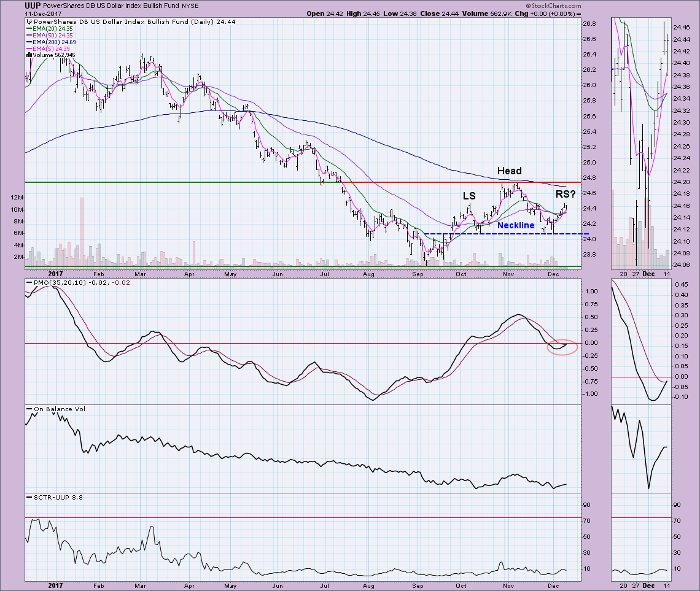Image resolution: width=700 pixels, height=591 pixels.
Task: Select the EMA(20) 24.35 legend entry
Action: [x=49, y=29]
